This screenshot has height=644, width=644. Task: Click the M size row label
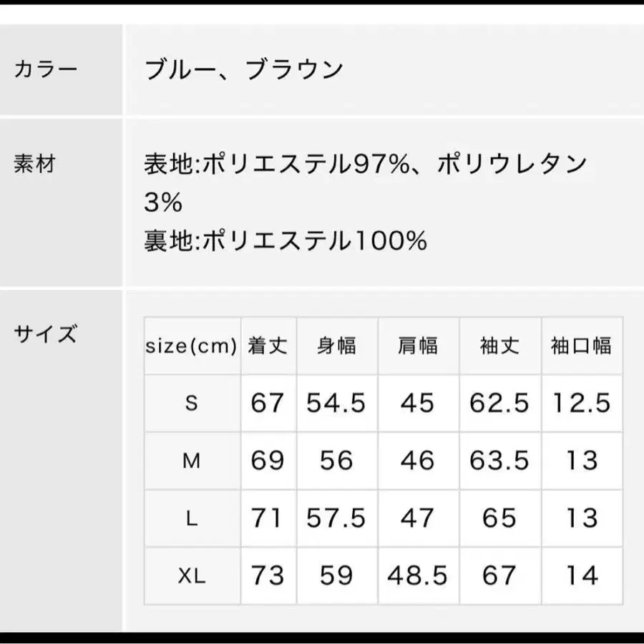pyautogui.click(x=191, y=461)
